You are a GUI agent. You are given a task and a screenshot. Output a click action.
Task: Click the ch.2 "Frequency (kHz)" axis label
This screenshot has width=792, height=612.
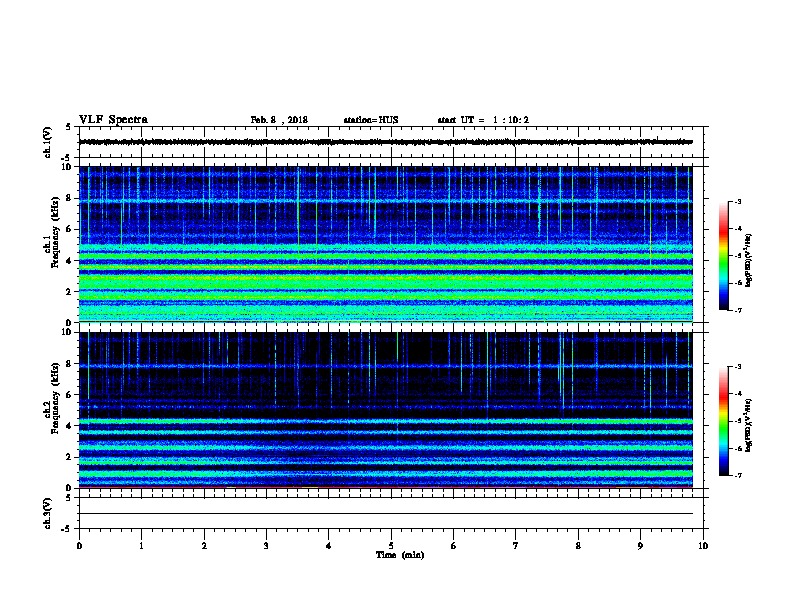(x=55, y=398)
